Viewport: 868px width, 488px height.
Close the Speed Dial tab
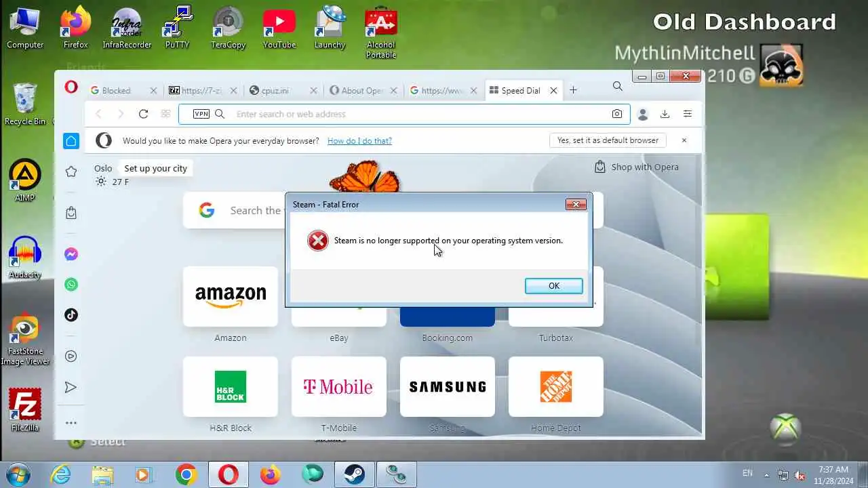[553, 90]
